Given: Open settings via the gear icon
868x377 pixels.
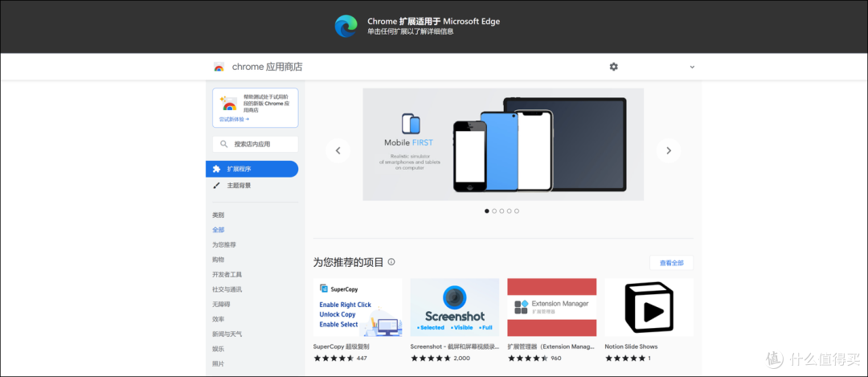Looking at the screenshot, I should point(613,67).
